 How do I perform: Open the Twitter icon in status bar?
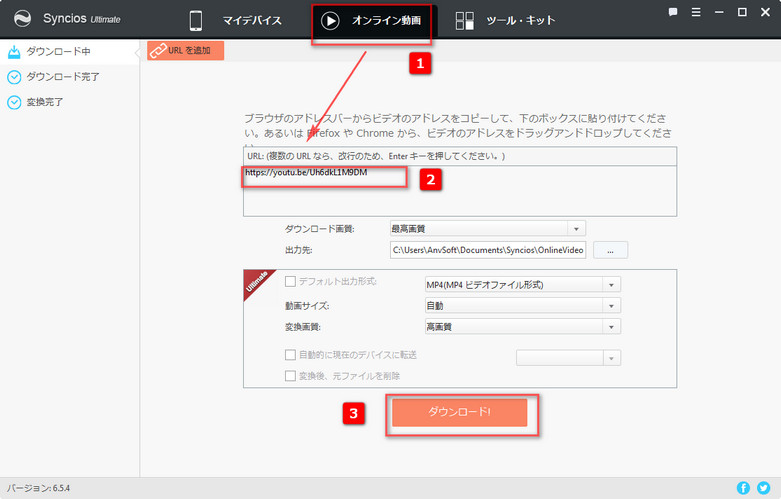[764, 488]
